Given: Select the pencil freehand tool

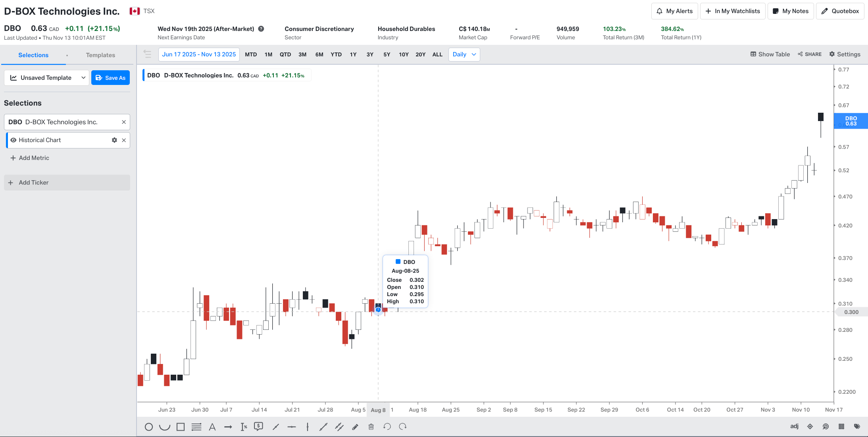Looking at the screenshot, I should (355, 427).
